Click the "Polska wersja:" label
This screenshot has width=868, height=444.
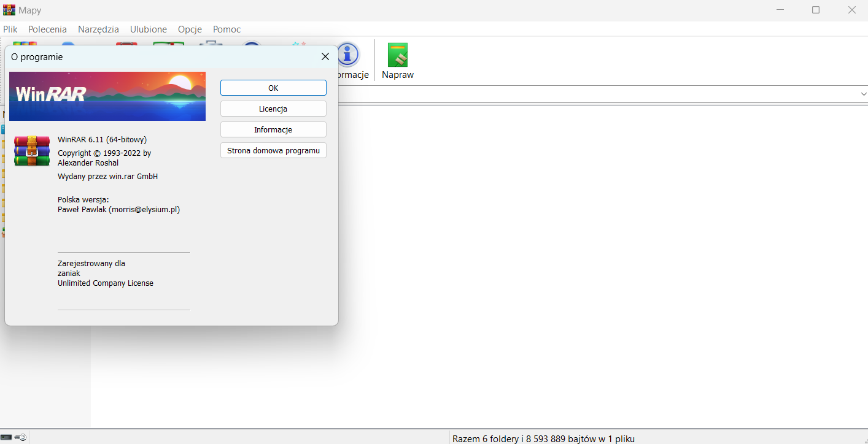[83, 199]
